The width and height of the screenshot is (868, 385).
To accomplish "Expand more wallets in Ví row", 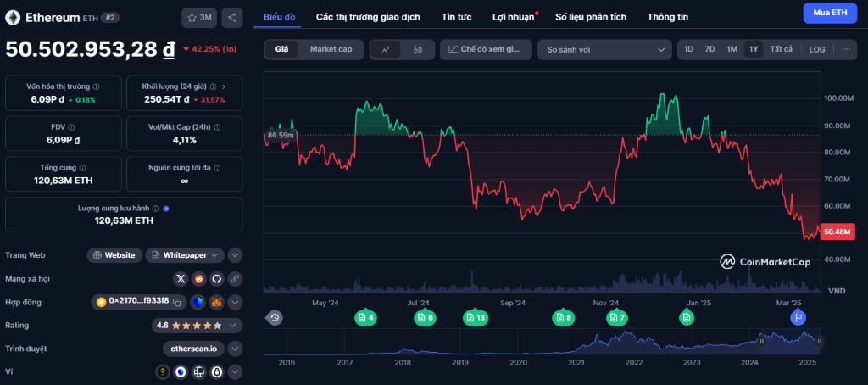I will [235, 371].
